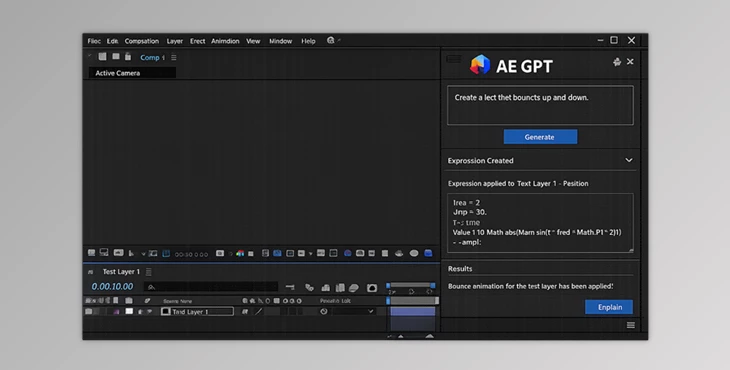The height and width of the screenshot is (370, 730).
Task: Close the AE GPT panel
Action: point(630,61)
